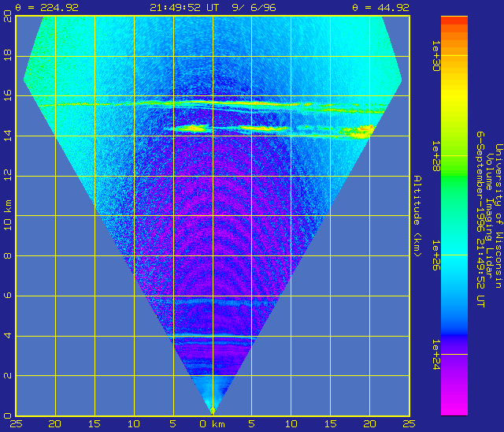Click the 18 altitude axis label
The width and height of the screenshot is (504, 432).
pos(8,55)
